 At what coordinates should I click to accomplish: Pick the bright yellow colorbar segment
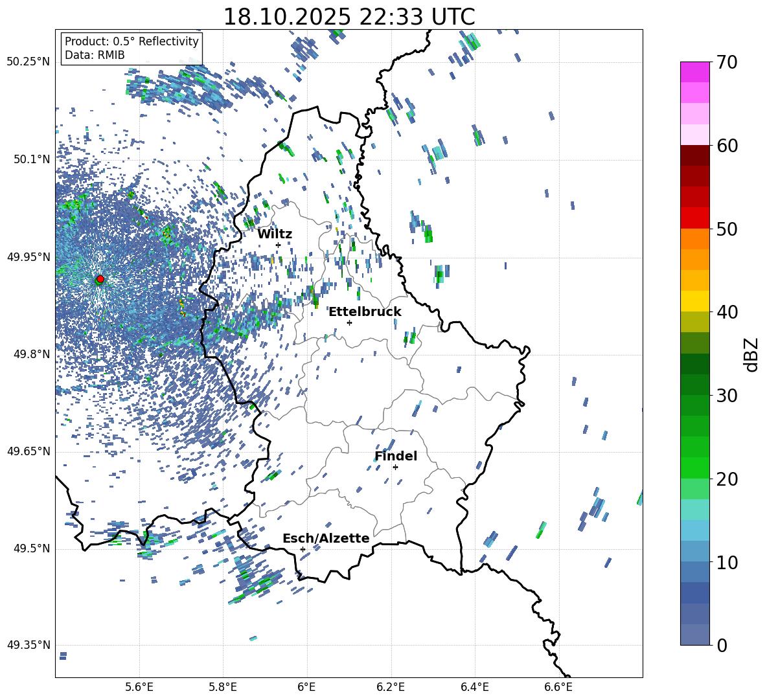pyautogui.click(x=695, y=301)
